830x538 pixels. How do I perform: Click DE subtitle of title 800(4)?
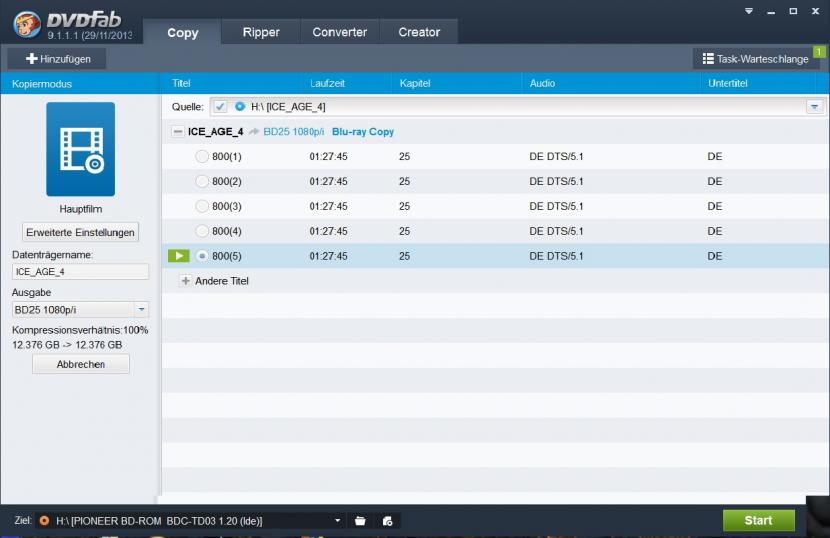coord(715,231)
